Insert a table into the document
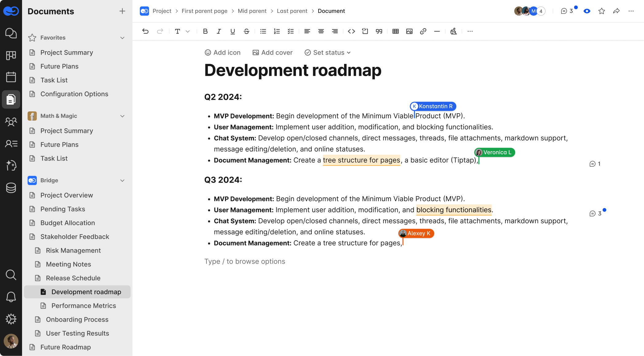 click(395, 31)
